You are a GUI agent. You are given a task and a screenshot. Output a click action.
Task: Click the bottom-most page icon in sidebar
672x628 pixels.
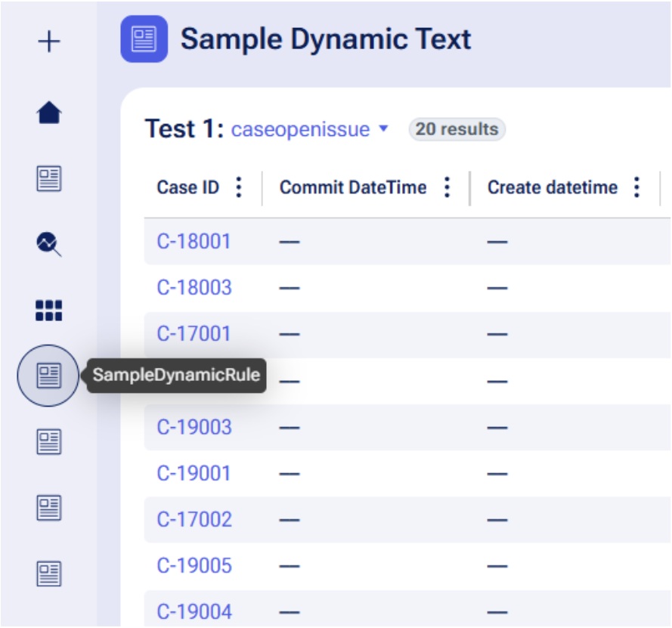point(49,574)
